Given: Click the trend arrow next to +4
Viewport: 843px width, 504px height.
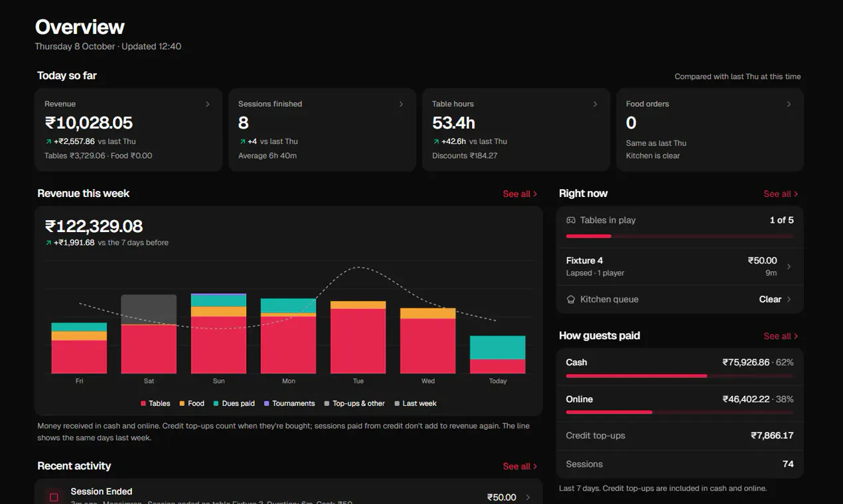Looking at the screenshot, I should pyautogui.click(x=242, y=142).
